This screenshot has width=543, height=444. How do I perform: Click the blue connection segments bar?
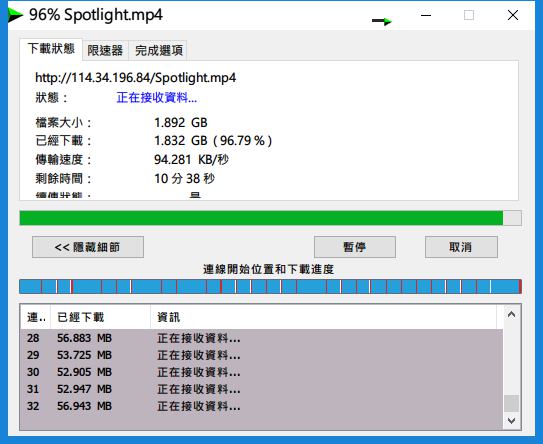tap(270, 287)
